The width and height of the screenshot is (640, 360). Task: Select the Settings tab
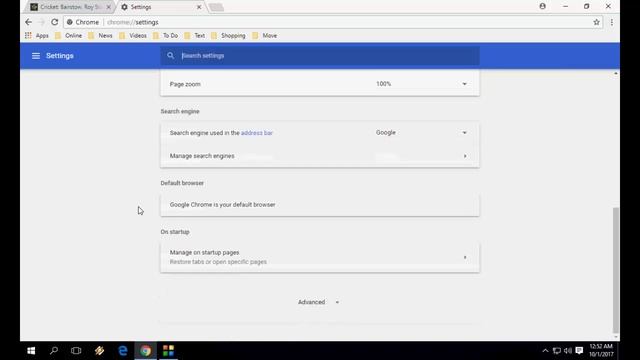point(160,7)
